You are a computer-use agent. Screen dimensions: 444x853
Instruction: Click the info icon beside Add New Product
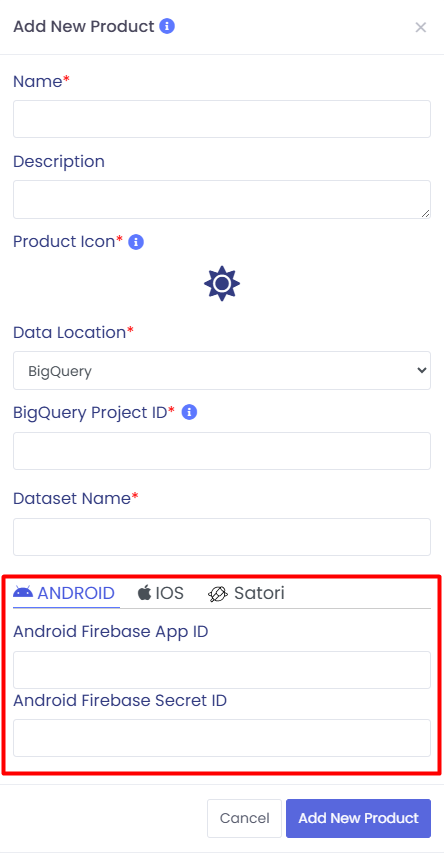pyautogui.click(x=167, y=26)
